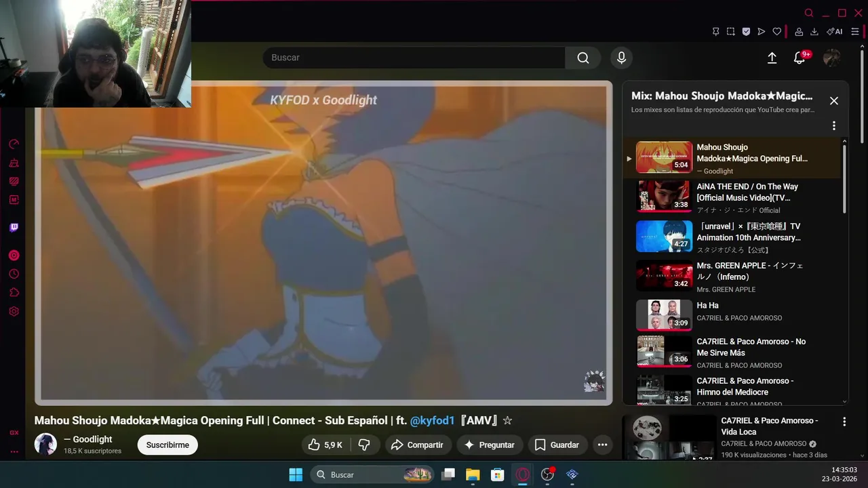Click the YouTube upload create icon
Screen dimensions: 868x488
click(x=772, y=58)
